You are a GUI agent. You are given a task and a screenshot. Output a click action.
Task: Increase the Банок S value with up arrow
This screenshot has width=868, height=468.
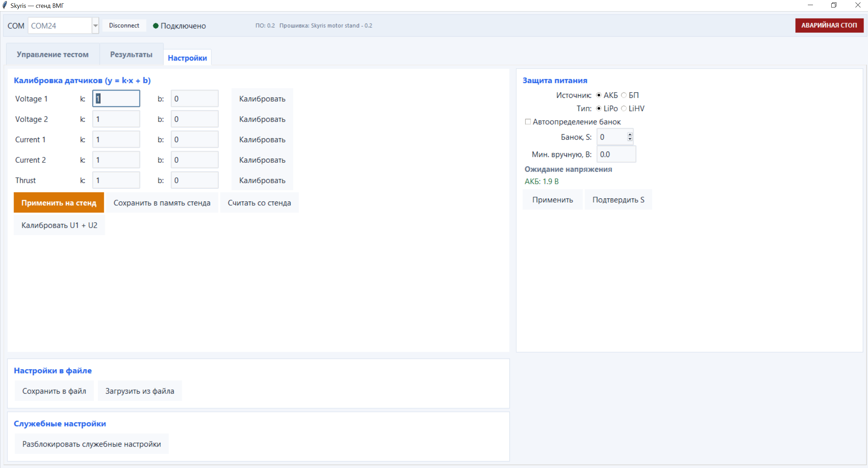630,135
